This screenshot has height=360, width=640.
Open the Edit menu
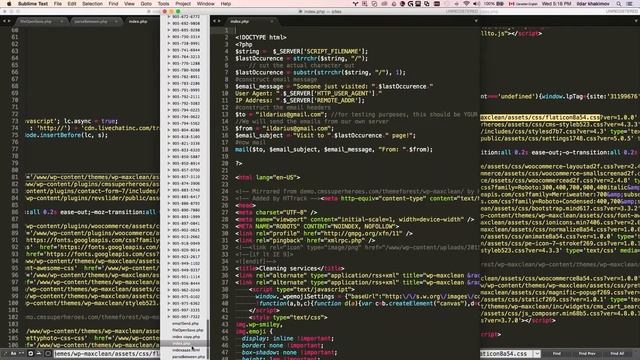coord(72,4)
